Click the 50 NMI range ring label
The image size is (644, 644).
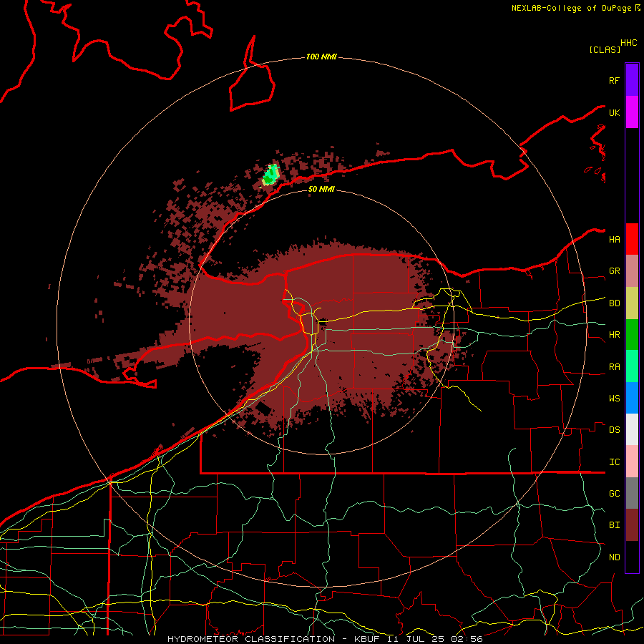(x=321, y=189)
